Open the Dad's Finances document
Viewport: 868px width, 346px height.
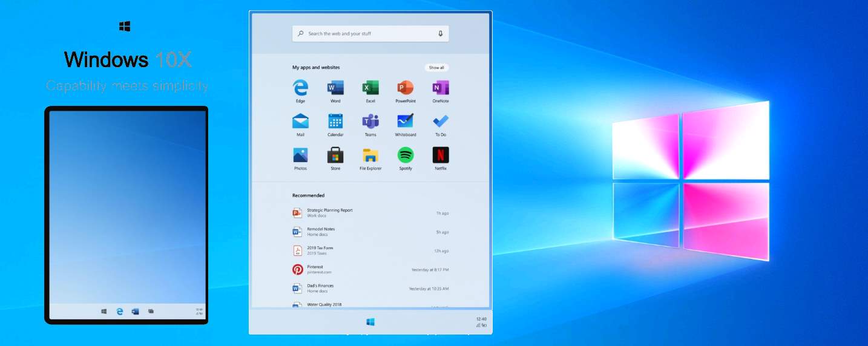pyautogui.click(x=370, y=289)
